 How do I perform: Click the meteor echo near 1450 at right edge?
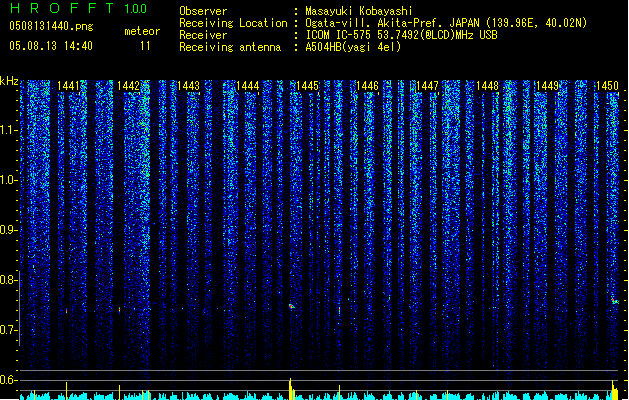coord(615,301)
